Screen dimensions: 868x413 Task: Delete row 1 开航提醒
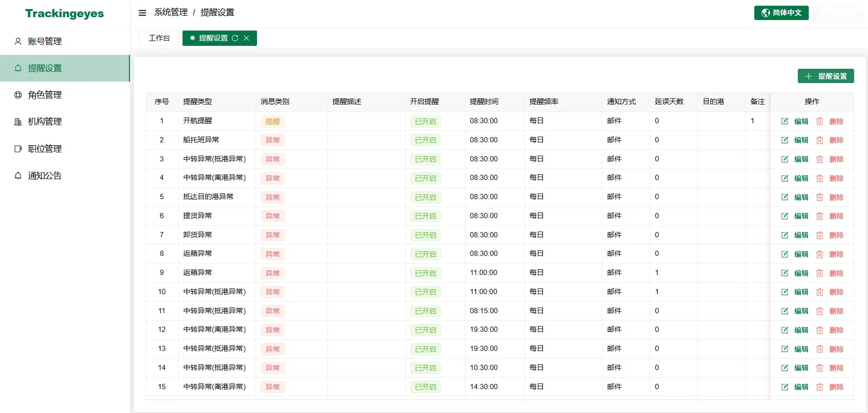(830, 121)
